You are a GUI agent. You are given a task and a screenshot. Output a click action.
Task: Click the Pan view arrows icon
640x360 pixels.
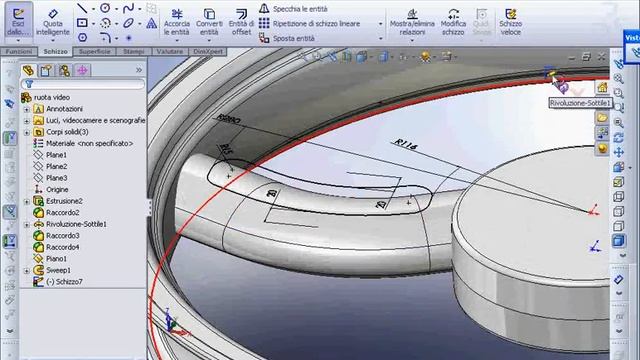click(x=618, y=152)
